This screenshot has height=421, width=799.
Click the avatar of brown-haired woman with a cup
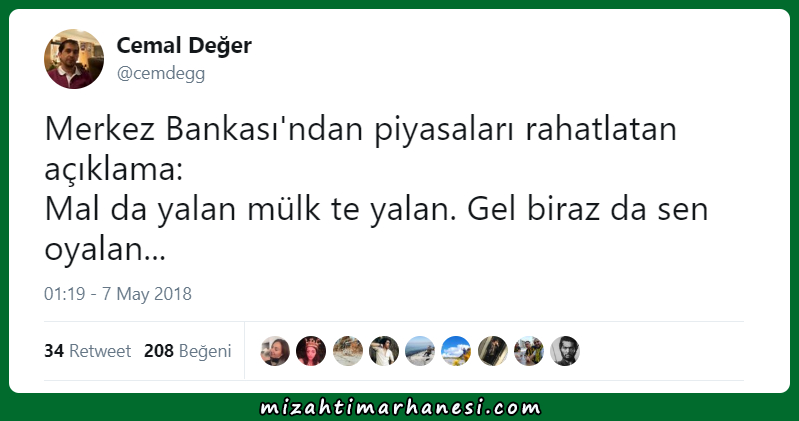point(275,351)
